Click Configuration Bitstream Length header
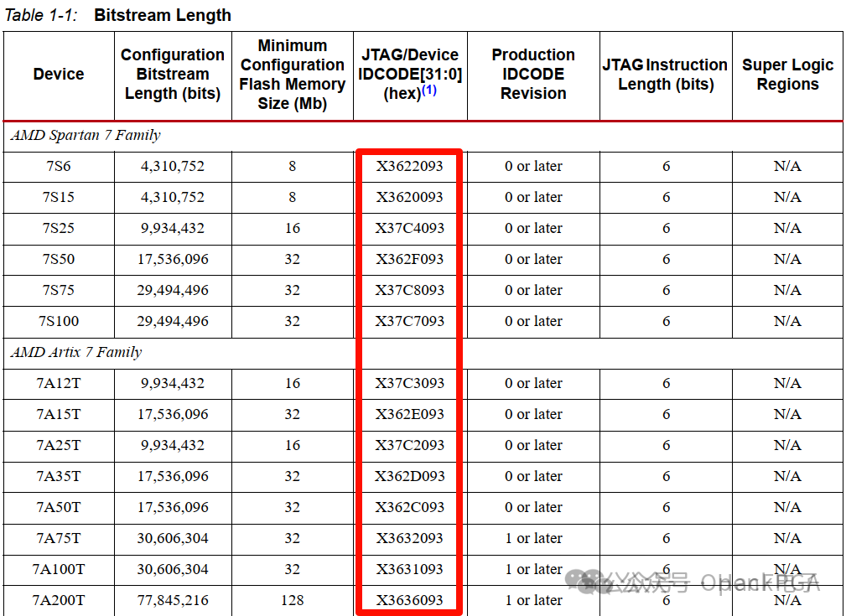 coord(173,74)
